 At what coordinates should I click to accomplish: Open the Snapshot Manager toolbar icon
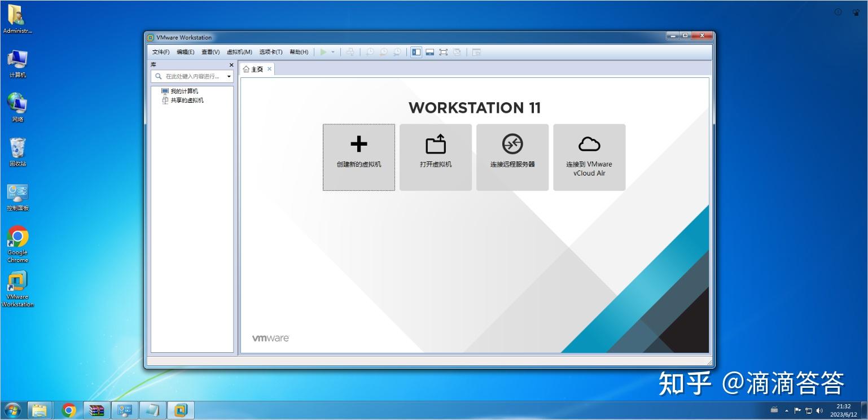click(x=397, y=51)
